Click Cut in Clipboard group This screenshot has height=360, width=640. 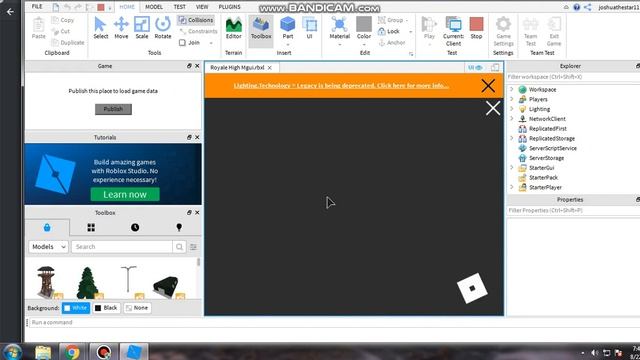tap(61, 31)
